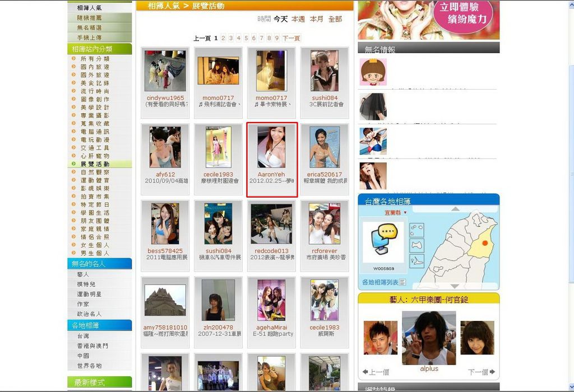Image resolution: width=574 pixels, height=392 pixels.
Task: Click the woosasa chat-bubble computer avatar
Action: (383, 242)
